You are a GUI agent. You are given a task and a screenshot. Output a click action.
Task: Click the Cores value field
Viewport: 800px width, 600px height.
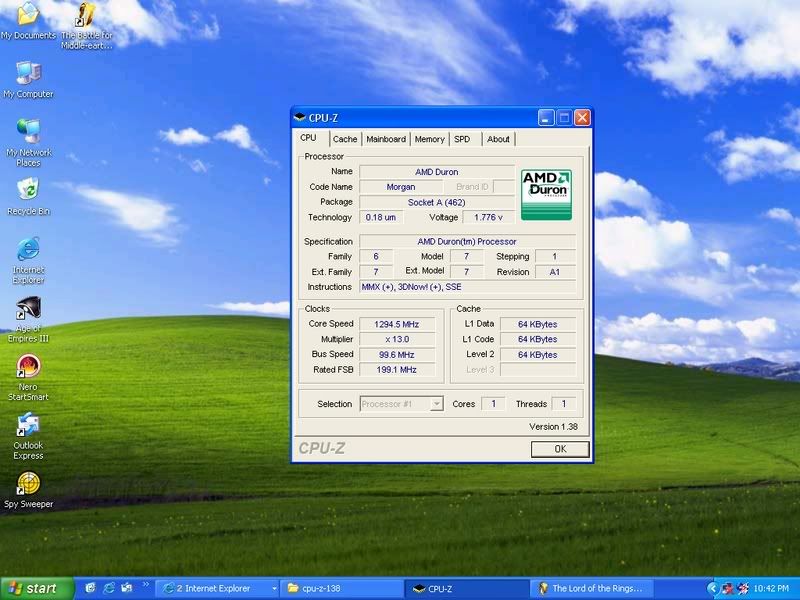click(493, 404)
